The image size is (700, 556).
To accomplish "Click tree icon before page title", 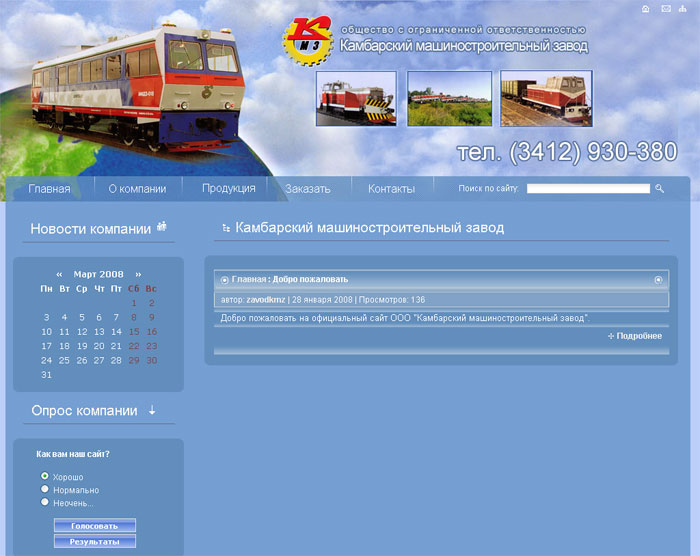I will click(226, 228).
